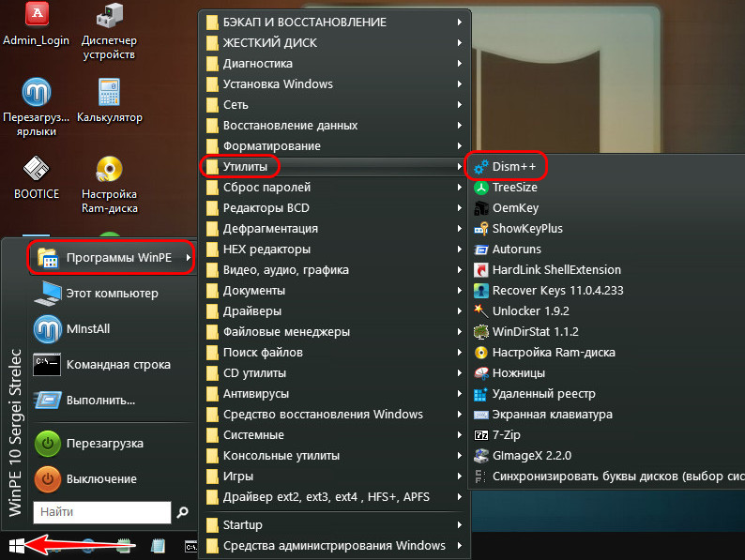The width and height of the screenshot is (745, 560).
Task: Launch Ножницы snipping tool
Action: [607, 372]
